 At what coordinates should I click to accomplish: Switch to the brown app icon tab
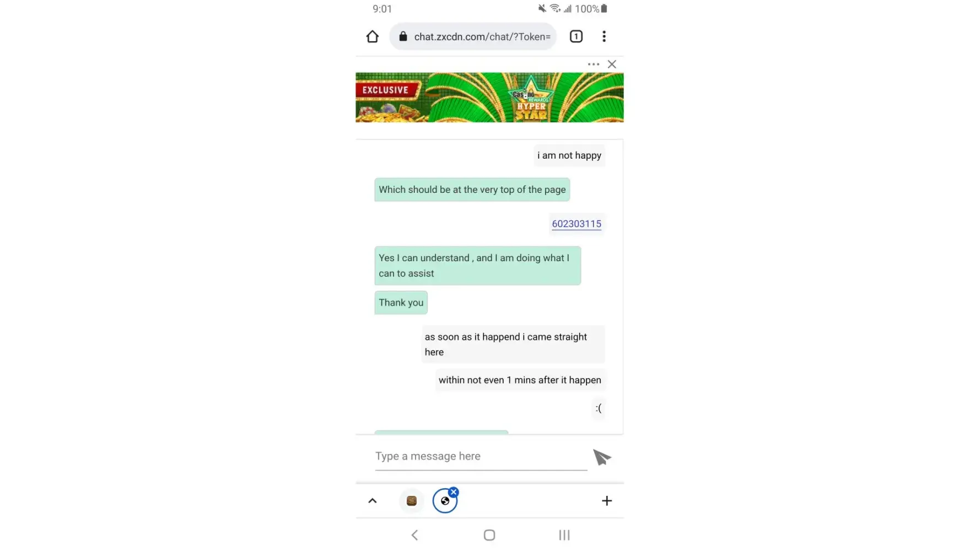[412, 501]
